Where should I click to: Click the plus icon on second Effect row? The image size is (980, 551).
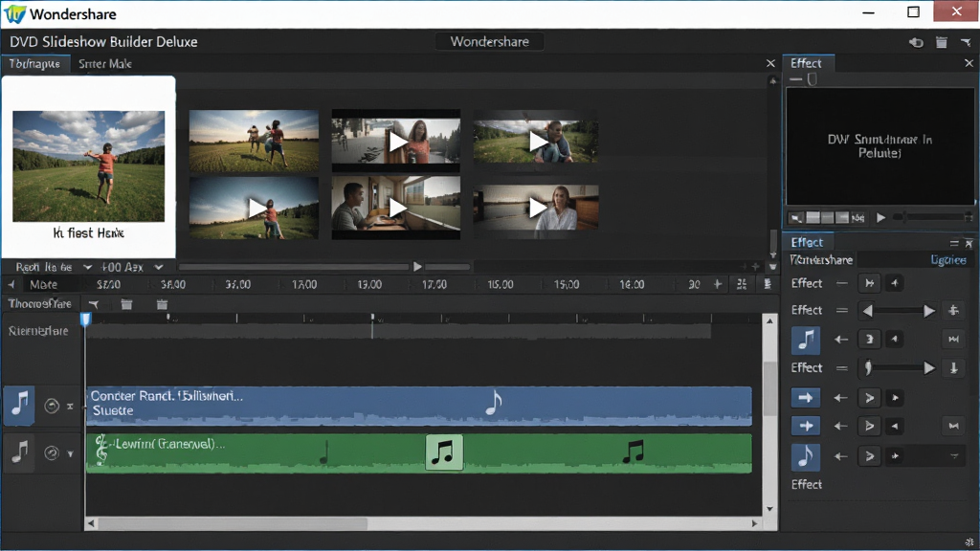click(x=954, y=311)
